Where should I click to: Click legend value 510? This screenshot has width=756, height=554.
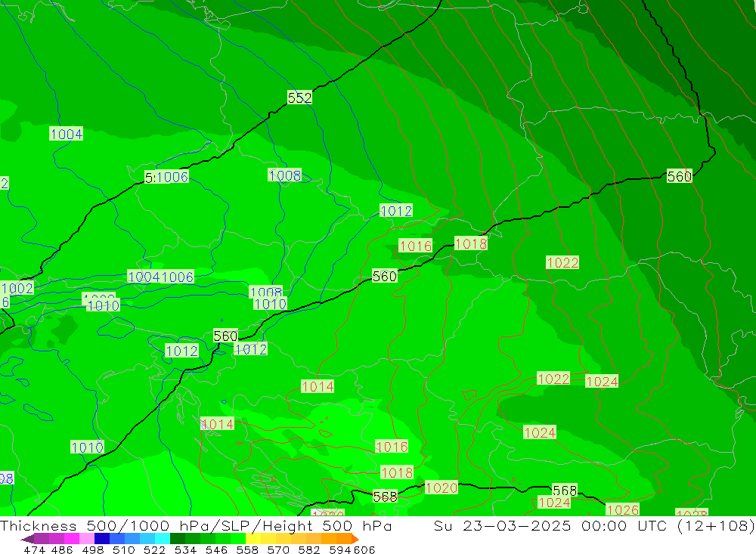124,549
